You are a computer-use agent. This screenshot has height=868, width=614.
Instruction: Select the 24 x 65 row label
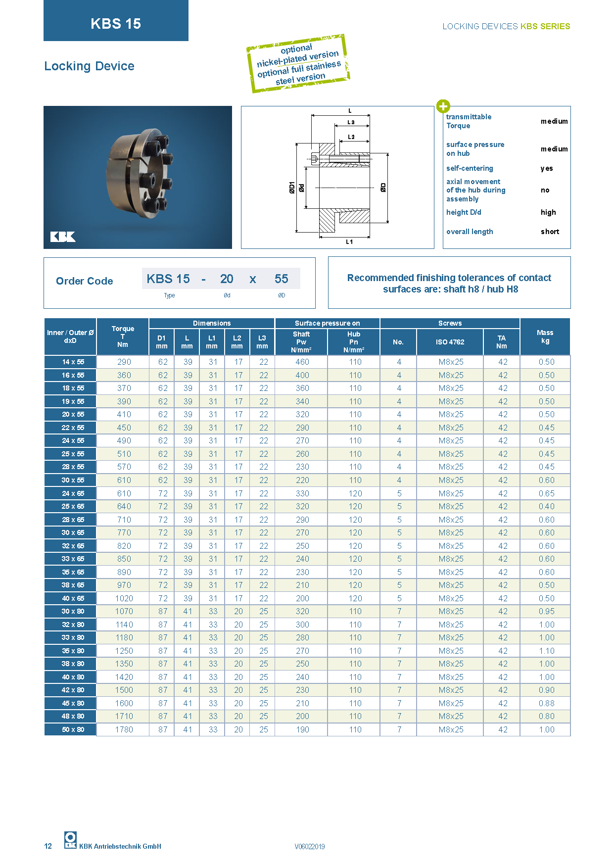pyautogui.click(x=70, y=493)
